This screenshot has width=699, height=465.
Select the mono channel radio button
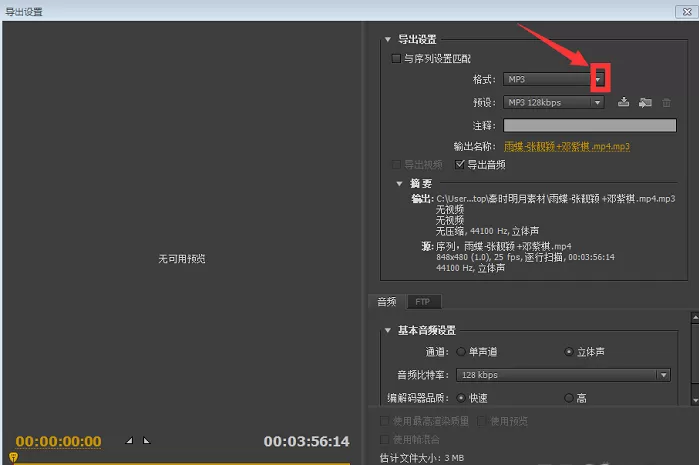pos(461,352)
